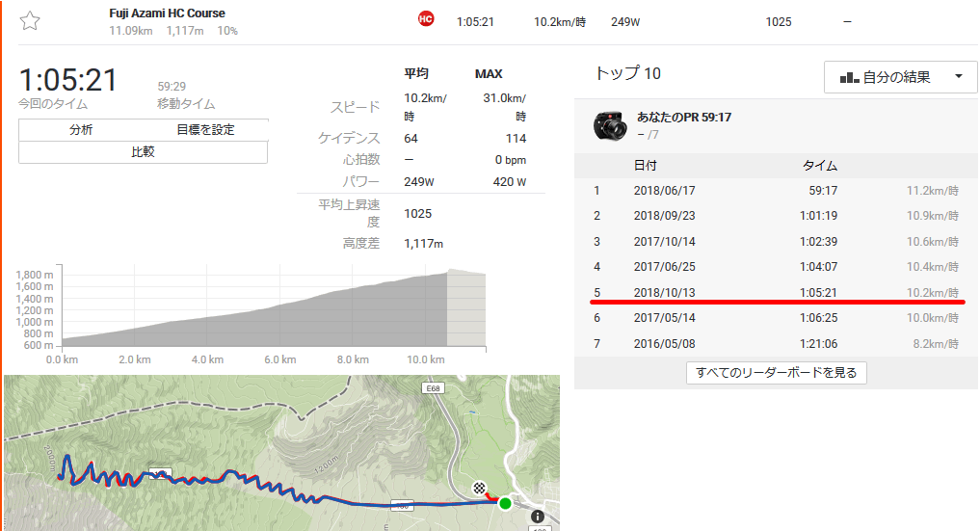Click the red HC category badge
Viewport: 980px width, 531px height.
coord(426,19)
